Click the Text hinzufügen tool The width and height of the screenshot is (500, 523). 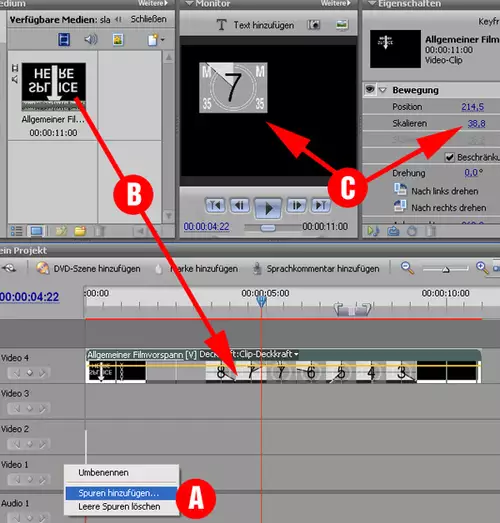256,25
